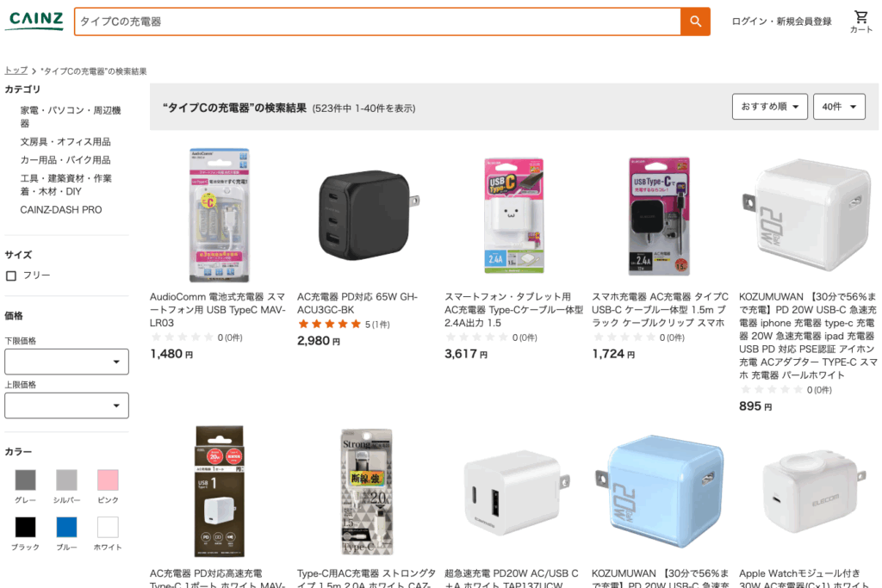882x588 pixels.
Task: Select 家電・パソコン・周辺機器 category
Action: [x=71, y=116]
